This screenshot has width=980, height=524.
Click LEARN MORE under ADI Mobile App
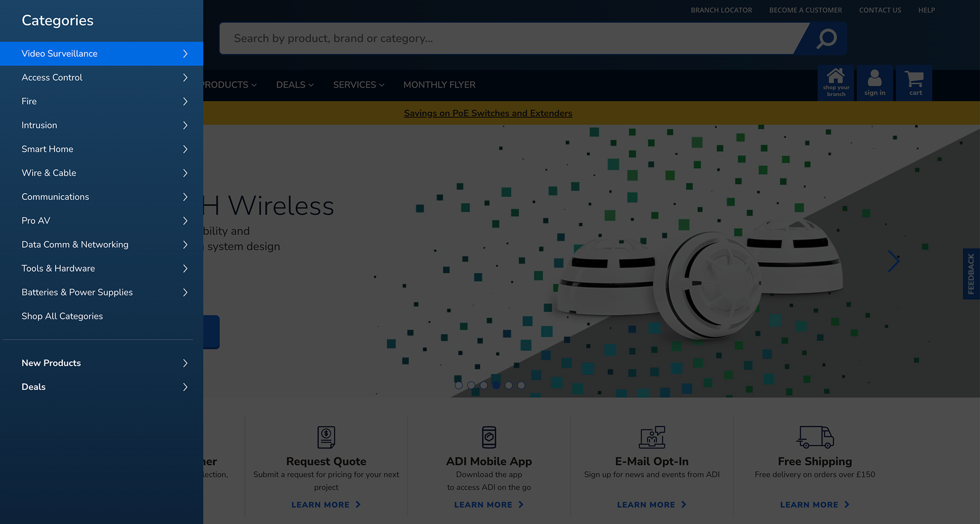pyautogui.click(x=489, y=505)
